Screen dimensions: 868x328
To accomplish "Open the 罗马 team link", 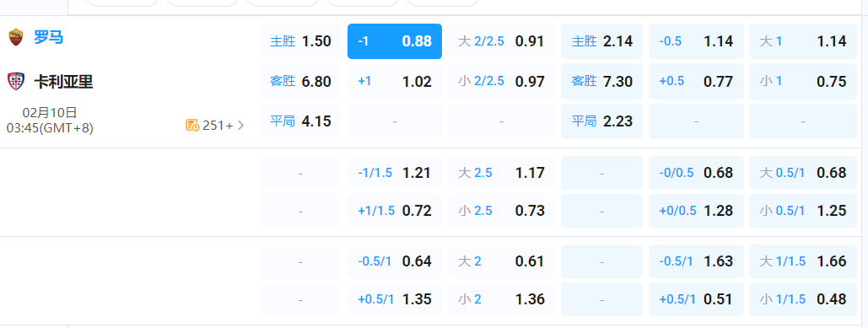I will click(x=48, y=38).
